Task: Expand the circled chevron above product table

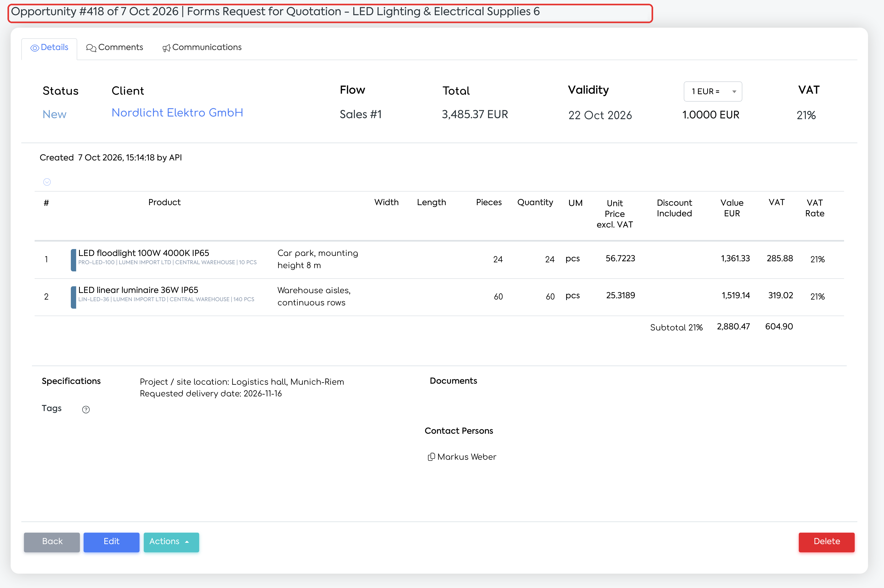Action: click(x=47, y=182)
